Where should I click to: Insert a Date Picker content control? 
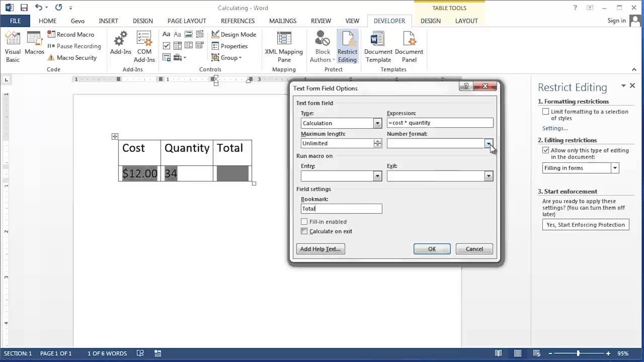tap(199, 46)
